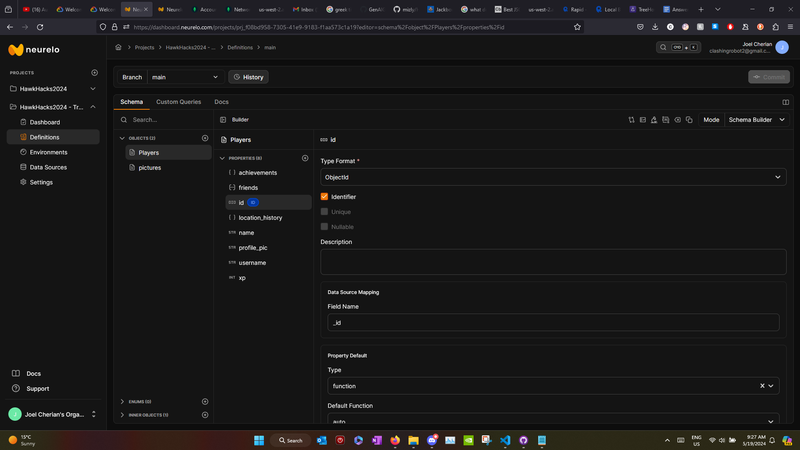Open the Type Format ObjectId dropdown
Screen dimensions: 800x450
(553, 177)
